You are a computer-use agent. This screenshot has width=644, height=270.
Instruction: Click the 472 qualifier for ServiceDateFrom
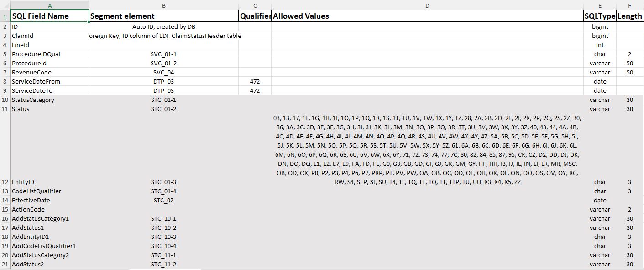click(x=255, y=81)
